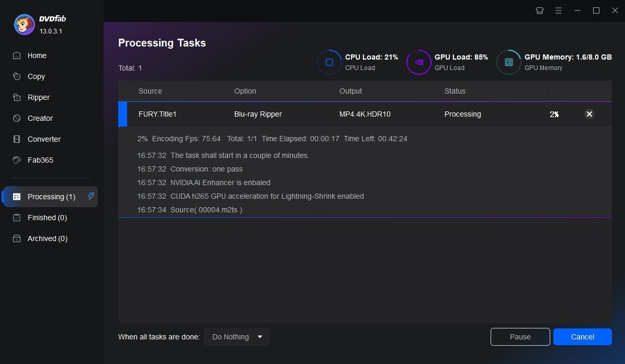The width and height of the screenshot is (625, 364).
Task: Switch to the Converter module
Action: pyautogui.click(x=44, y=139)
